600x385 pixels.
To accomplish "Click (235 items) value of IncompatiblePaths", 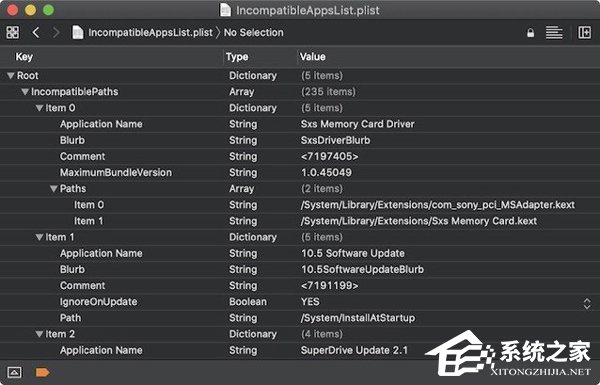I will (329, 92).
